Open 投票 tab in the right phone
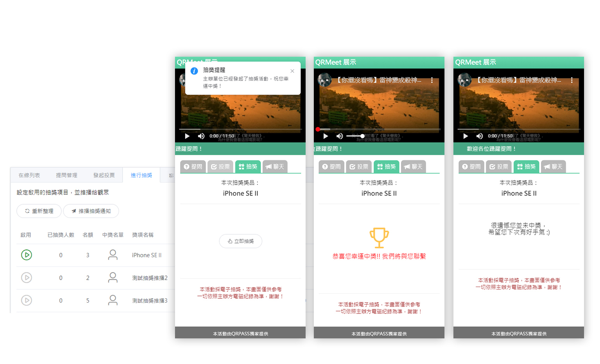Image resolution: width=600 pixels, height=364 pixels. tap(499, 167)
